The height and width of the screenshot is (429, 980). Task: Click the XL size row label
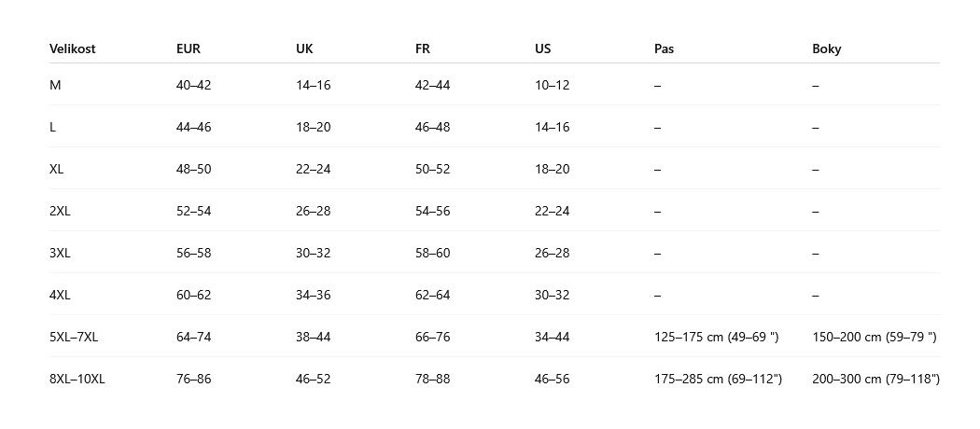tap(56, 169)
